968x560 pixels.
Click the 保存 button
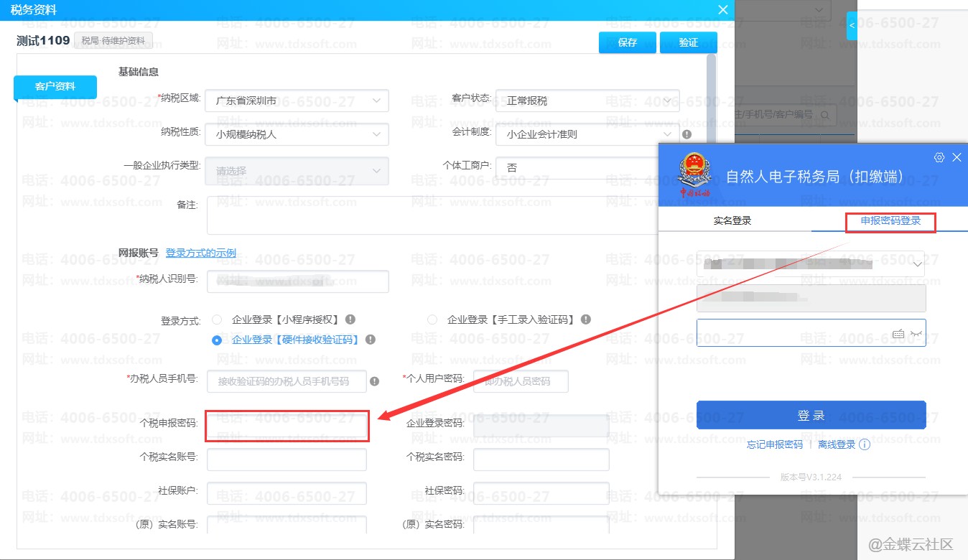tap(627, 42)
